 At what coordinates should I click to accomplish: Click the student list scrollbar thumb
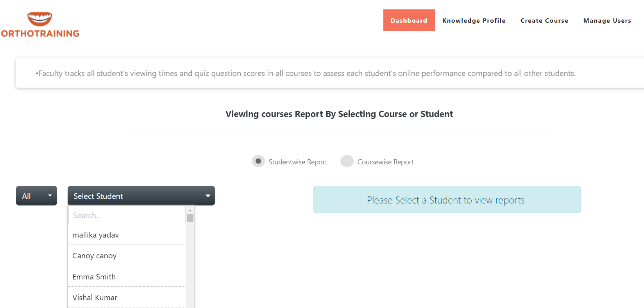(x=190, y=218)
